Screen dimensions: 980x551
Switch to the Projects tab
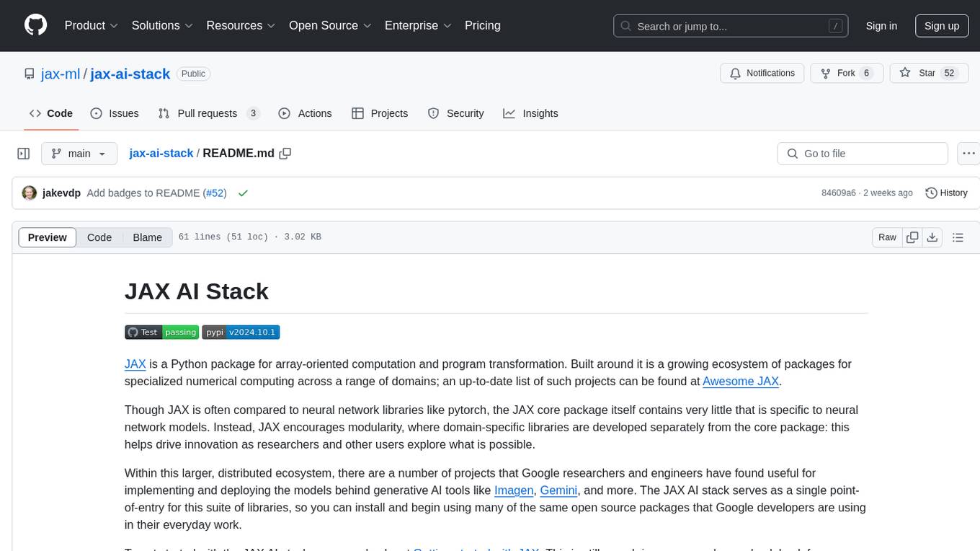pyautogui.click(x=380, y=113)
